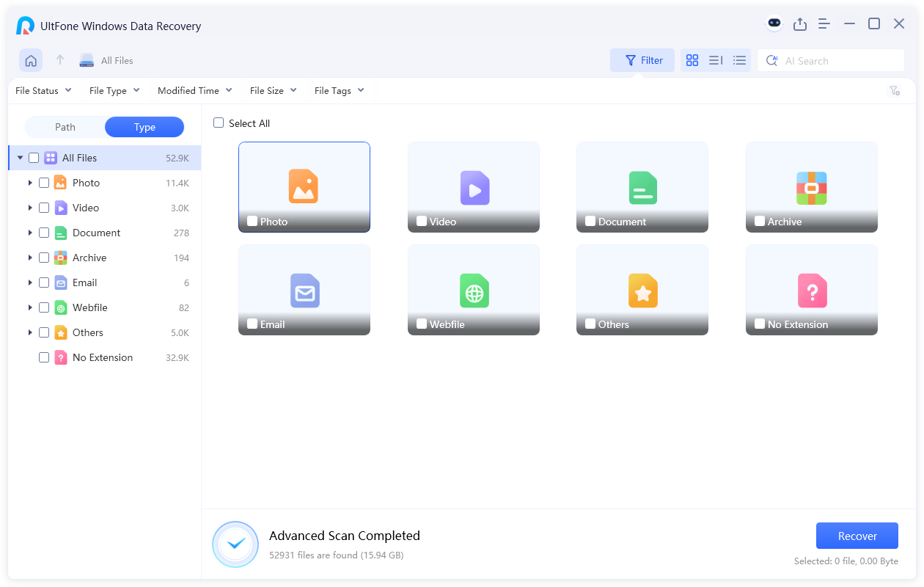924x587 pixels.
Task: Switch to large thumbnail grid view
Action: point(692,60)
